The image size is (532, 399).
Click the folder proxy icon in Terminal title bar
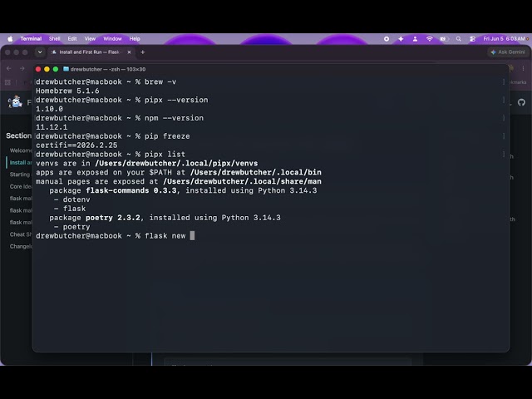[66, 69]
